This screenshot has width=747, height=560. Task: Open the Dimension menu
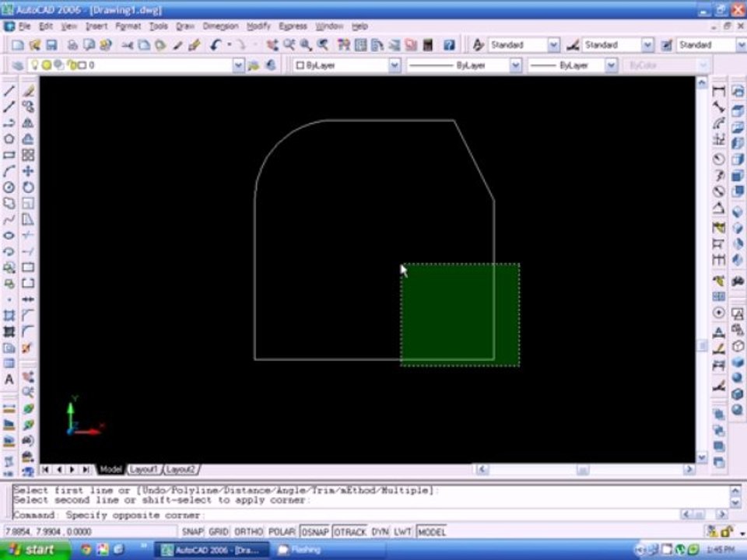point(220,26)
